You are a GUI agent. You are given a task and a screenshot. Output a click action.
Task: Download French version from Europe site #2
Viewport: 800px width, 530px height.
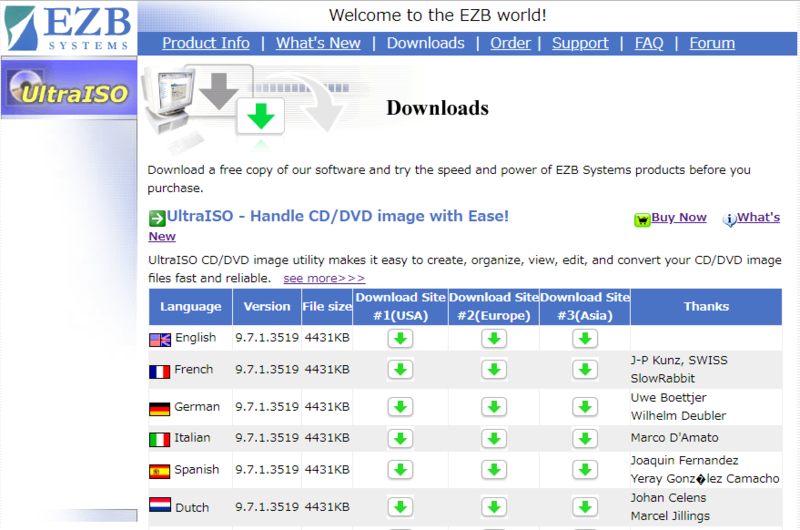coord(493,370)
